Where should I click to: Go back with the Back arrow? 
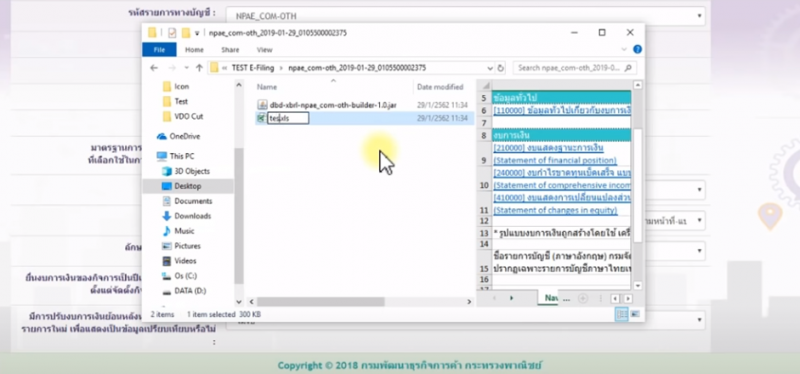[154, 68]
